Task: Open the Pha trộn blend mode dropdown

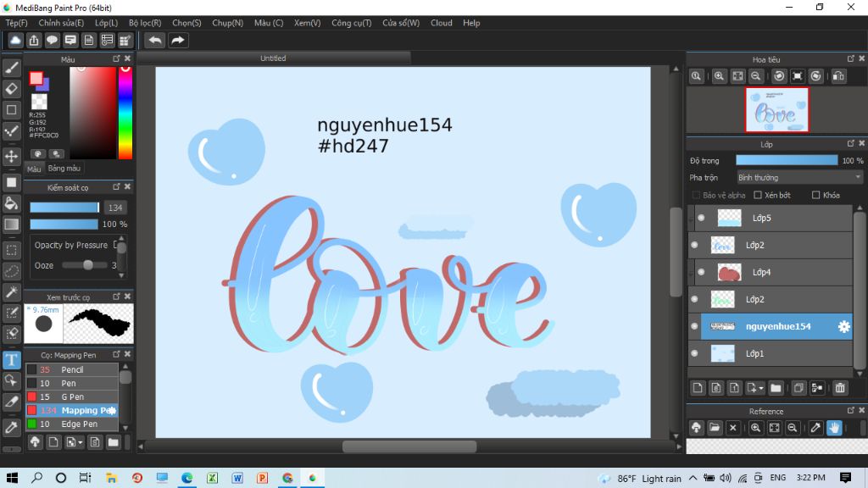Action: (799, 178)
